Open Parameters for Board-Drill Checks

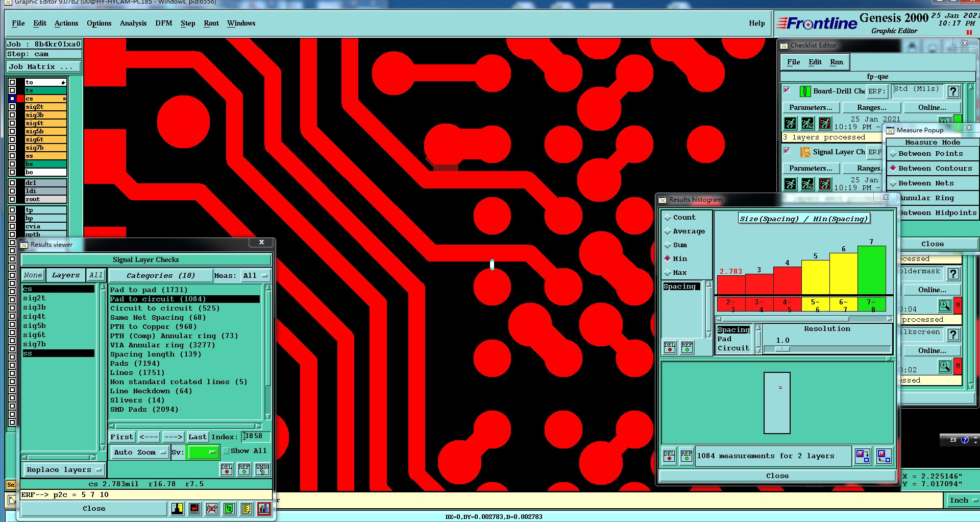(811, 108)
